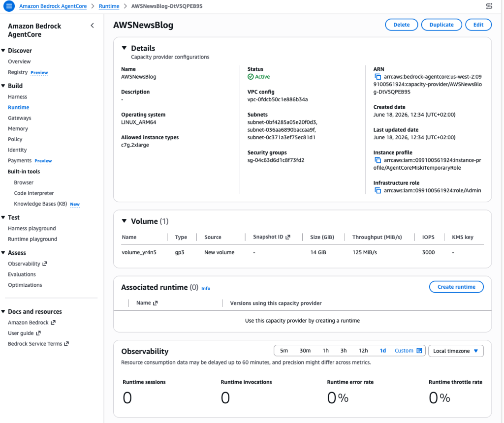This screenshot has height=423, width=504.
Task: Select the 12h time range
Action: tap(363, 351)
